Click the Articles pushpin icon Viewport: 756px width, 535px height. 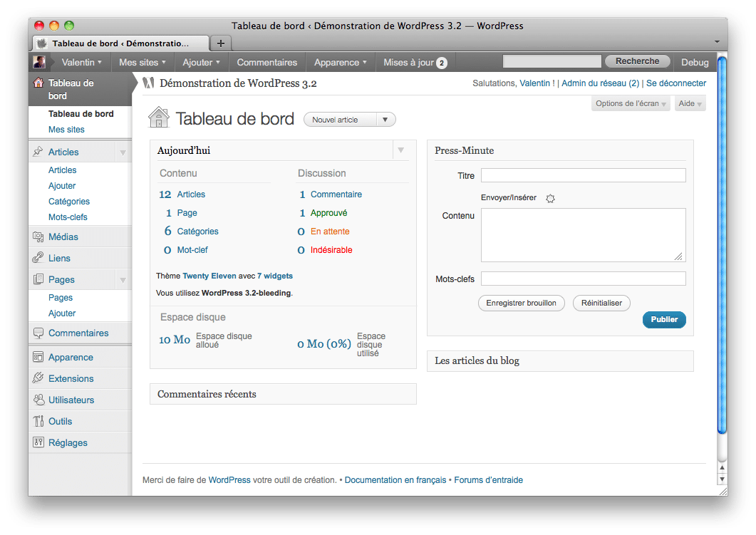[x=38, y=152]
